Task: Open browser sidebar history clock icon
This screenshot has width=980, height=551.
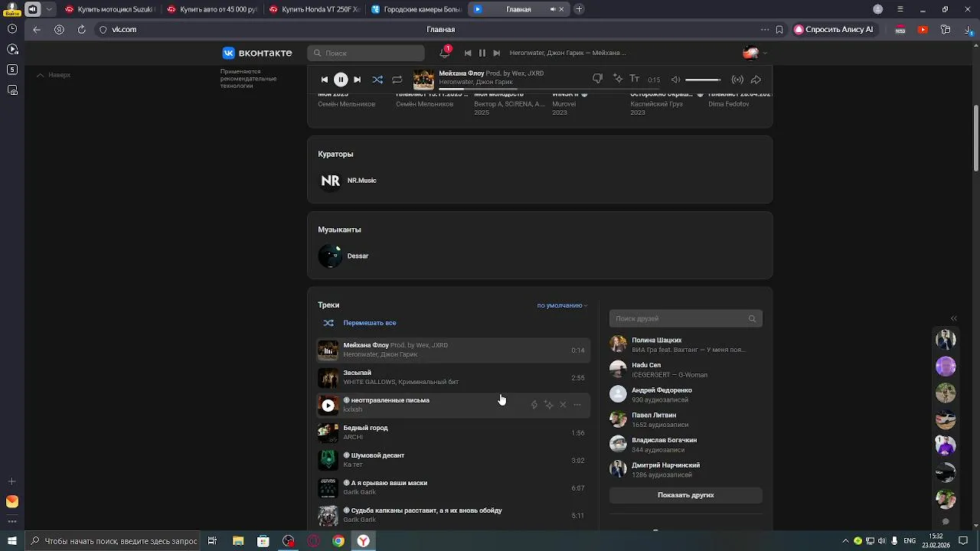Action: tap(12, 28)
